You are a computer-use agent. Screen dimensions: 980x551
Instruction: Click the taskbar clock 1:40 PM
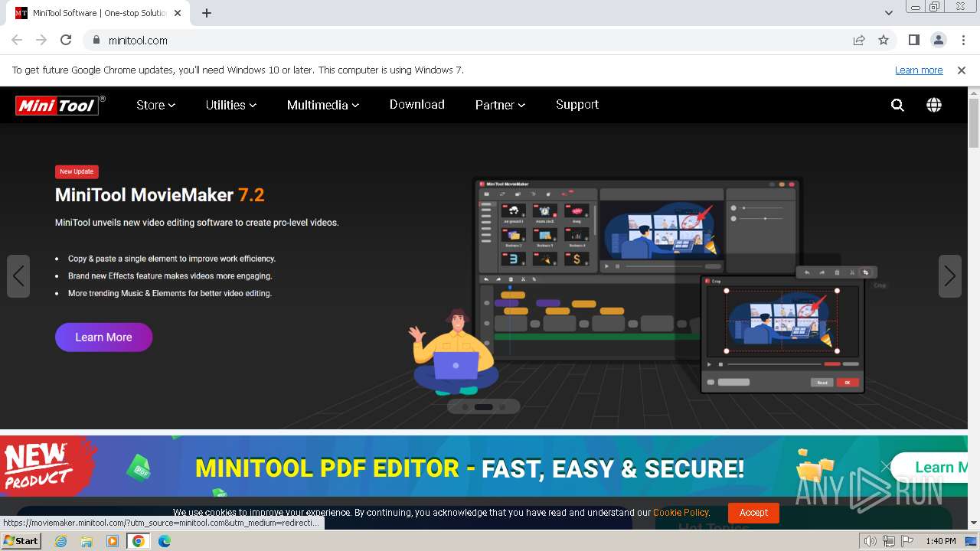tap(940, 541)
